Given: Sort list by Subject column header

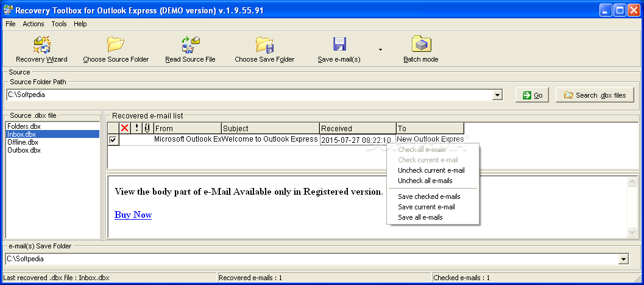Looking at the screenshot, I should [x=271, y=128].
